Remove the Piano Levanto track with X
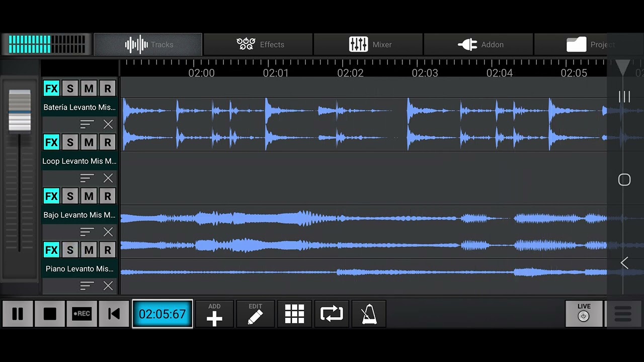 click(108, 286)
